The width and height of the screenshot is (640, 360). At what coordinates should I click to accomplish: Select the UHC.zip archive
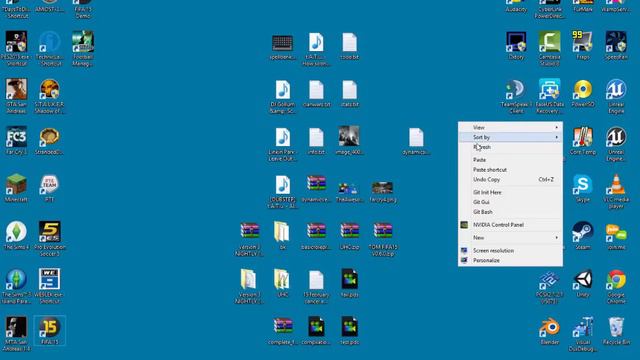pyautogui.click(x=349, y=236)
